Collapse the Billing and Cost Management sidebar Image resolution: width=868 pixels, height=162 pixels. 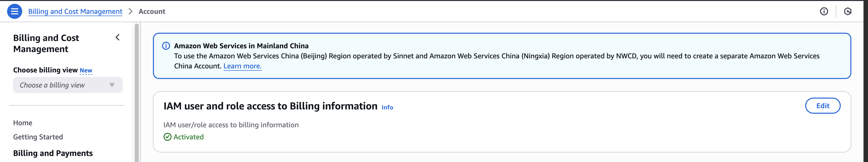coord(118,37)
